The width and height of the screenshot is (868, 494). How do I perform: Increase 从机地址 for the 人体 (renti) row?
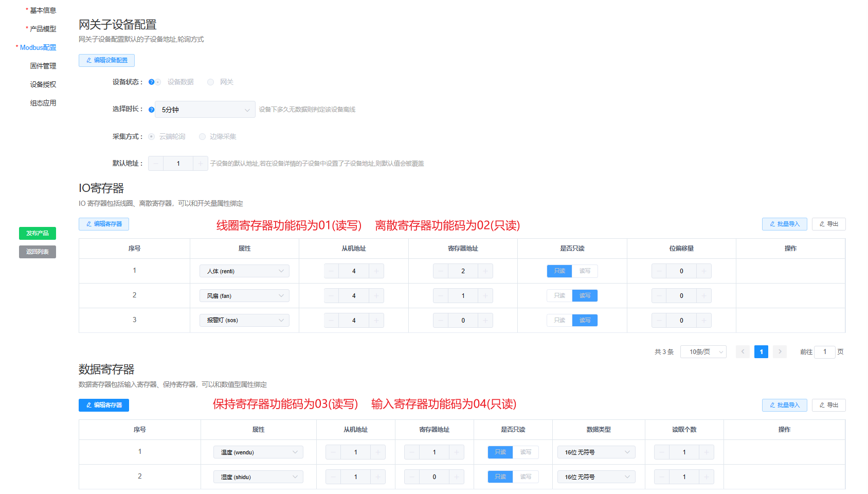coord(376,271)
